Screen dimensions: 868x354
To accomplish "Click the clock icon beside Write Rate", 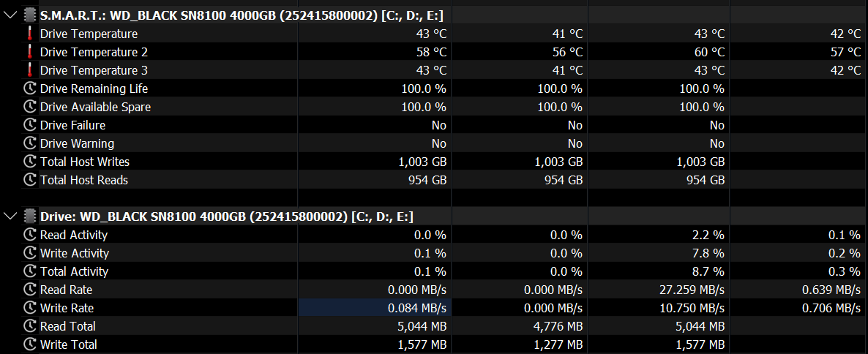I will pos(30,308).
